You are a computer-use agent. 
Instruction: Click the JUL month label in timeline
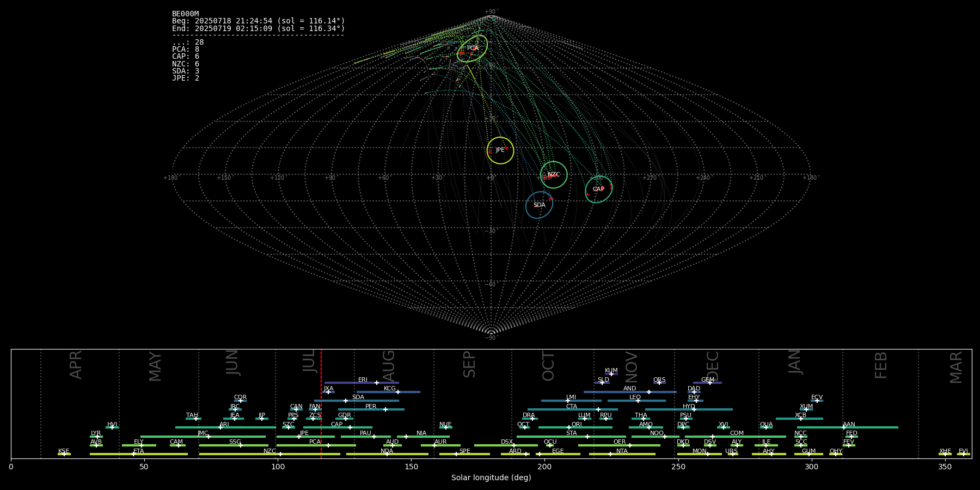click(x=309, y=361)
